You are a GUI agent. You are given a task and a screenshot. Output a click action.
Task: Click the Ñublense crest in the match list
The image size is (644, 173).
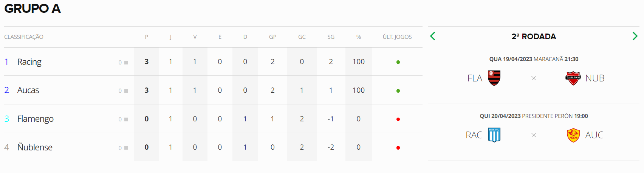click(x=573, y=78)
